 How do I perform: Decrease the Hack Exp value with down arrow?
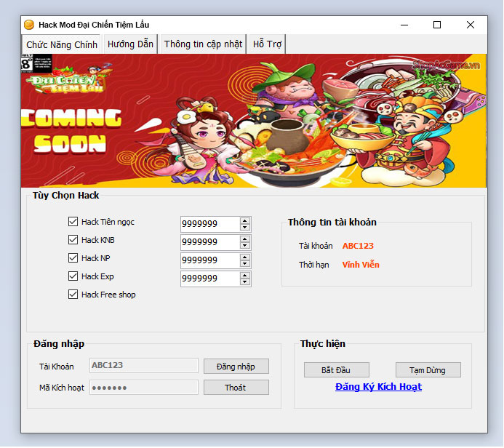(x=245, y=282)
